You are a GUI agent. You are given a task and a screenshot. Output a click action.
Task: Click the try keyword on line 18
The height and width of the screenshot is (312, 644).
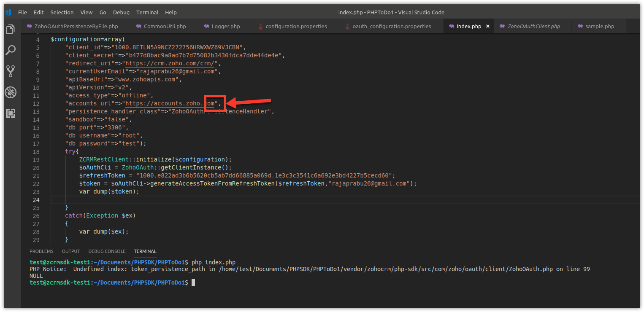point(70,151)
